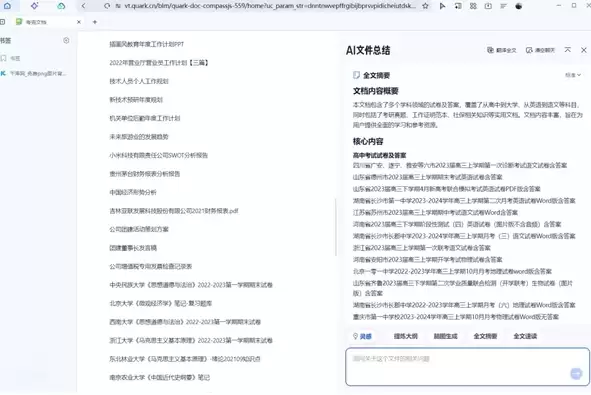This screenshot has width=591, height=395.
Task: Open '贵州茅台财务报表分析报告' entry
Action: click(144, 173)
